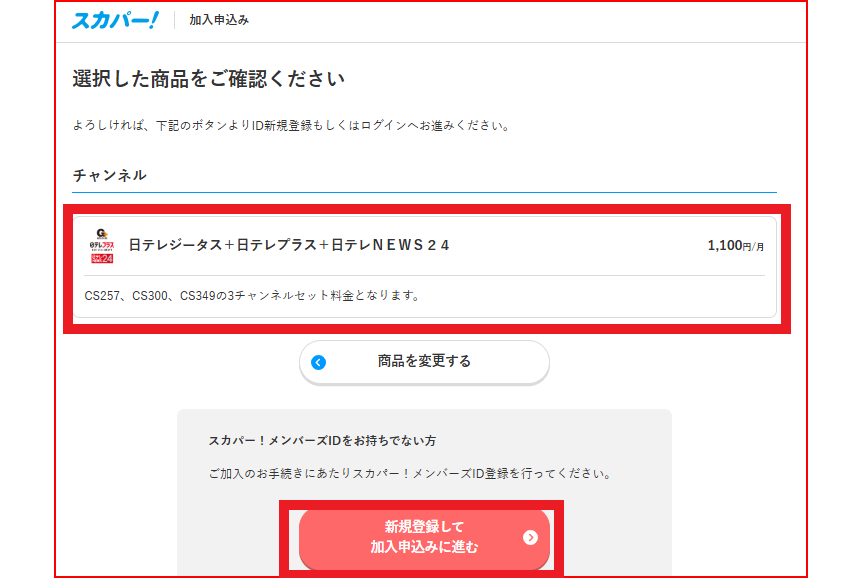Click the よろしければ intro sentence
Image resolution: width=862 pixels, height=578 pixels.
291,126
